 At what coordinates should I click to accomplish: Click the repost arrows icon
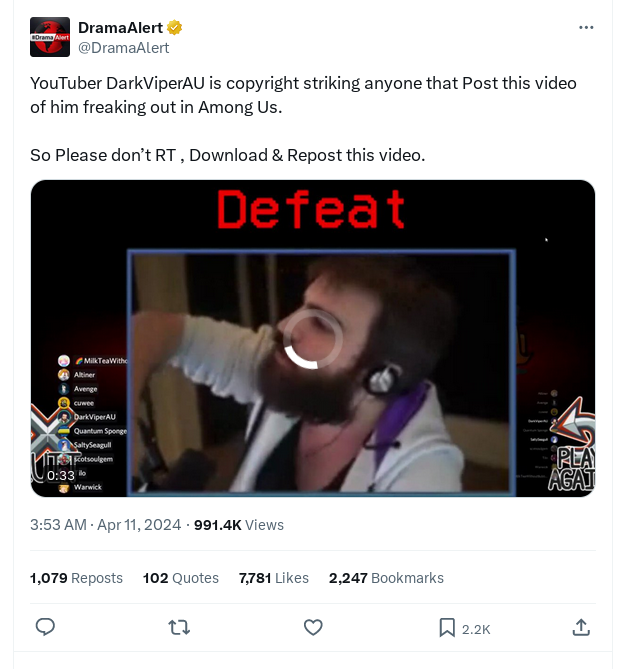click(x=179, y=628)
